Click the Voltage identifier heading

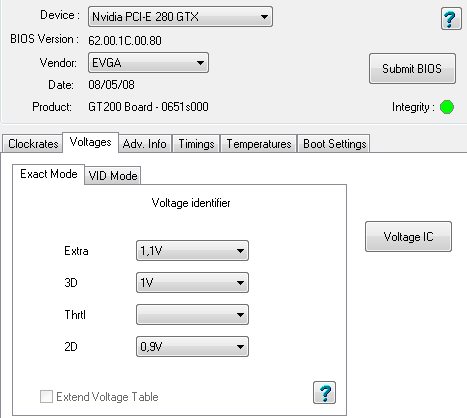[x=191, y=203]
